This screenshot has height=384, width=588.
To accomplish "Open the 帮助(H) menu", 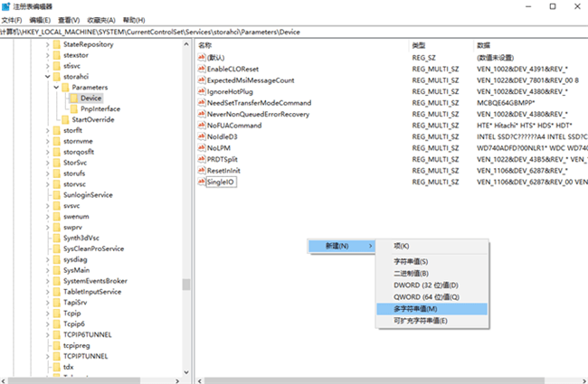I will tap(134, 20).
